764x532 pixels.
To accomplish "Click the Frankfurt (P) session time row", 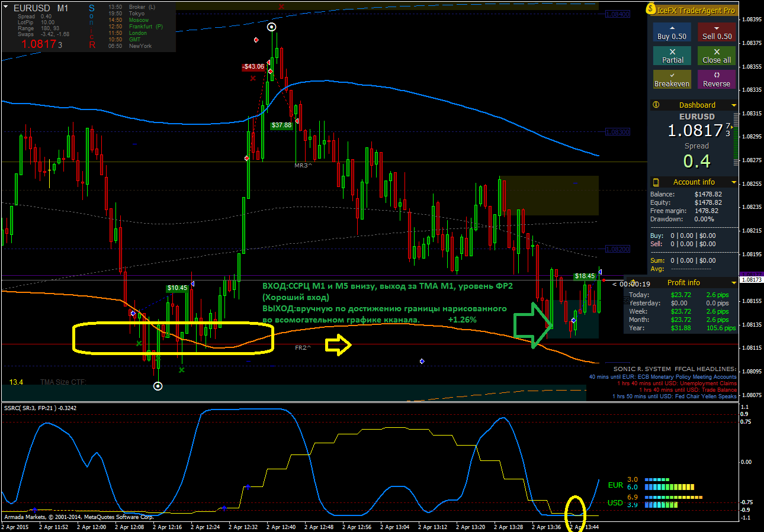I will click(136, 27).
